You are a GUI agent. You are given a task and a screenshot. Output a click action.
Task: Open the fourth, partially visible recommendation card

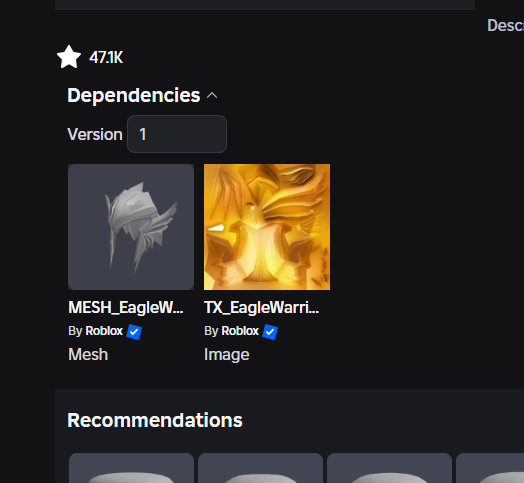point(490,468)
